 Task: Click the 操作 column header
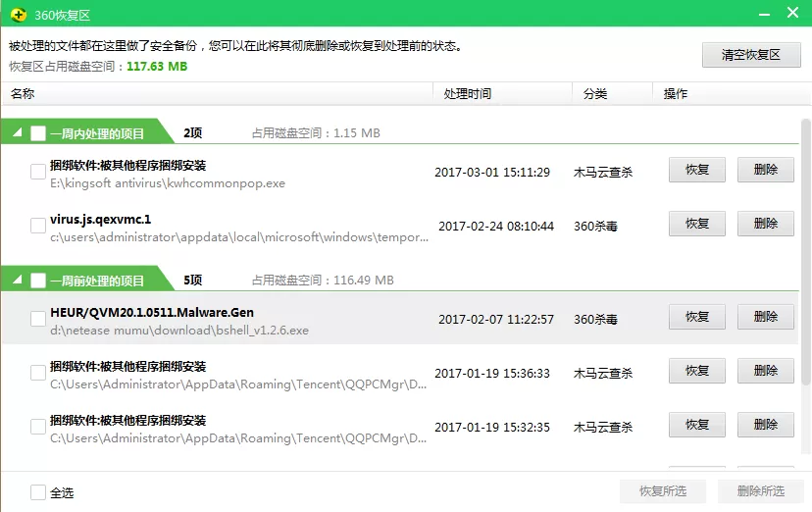click(x=732, y=94)
